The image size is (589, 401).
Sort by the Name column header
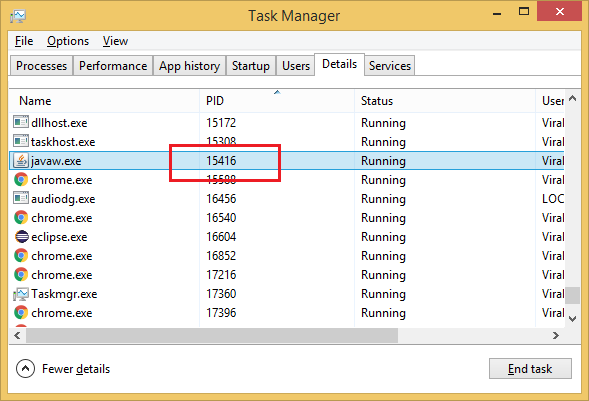[x=104, y=101]
